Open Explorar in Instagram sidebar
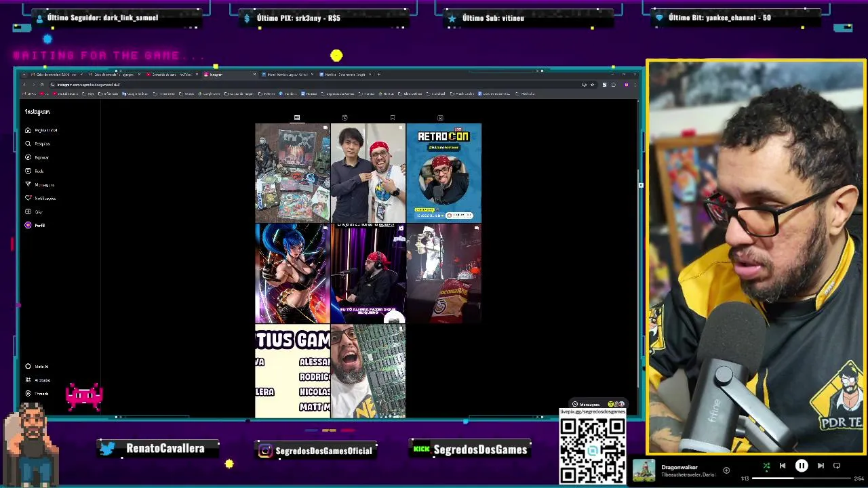Screen dimensions: 868x488 37,157
